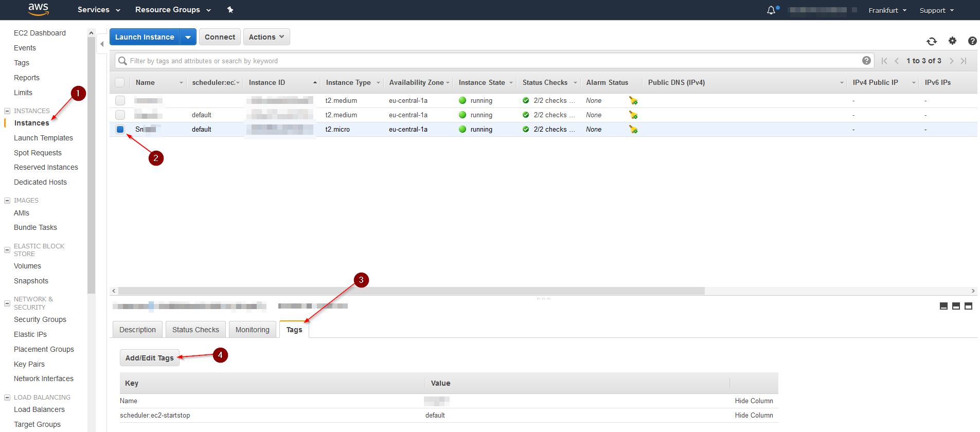Open Security Groups in the sidebar

click(x=40, y=319)
